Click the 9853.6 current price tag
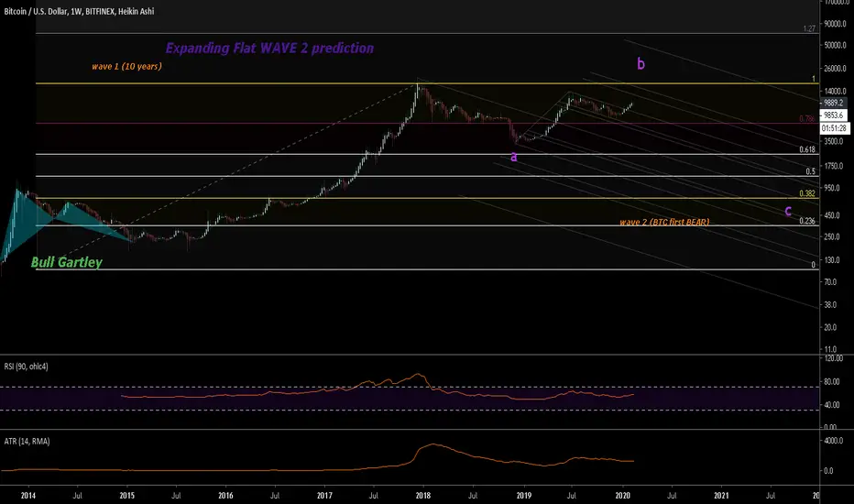The height and width of the screenshot is (504, 854). [833, 115]
